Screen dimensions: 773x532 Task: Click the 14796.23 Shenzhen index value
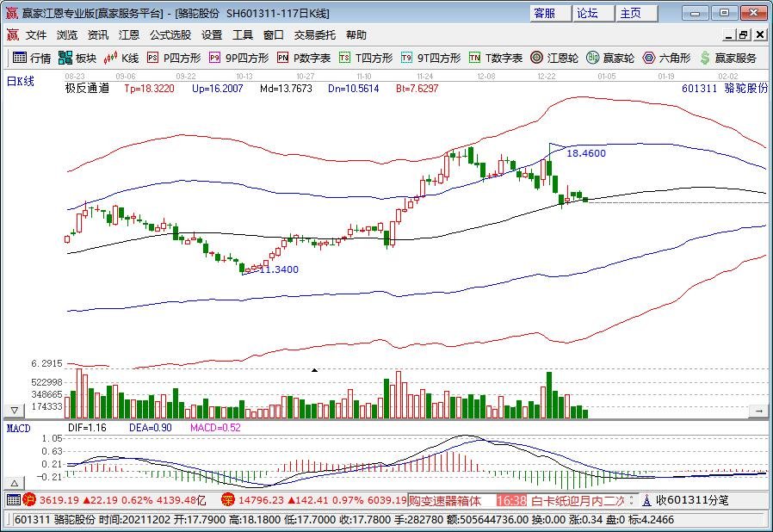pos(262,500)
